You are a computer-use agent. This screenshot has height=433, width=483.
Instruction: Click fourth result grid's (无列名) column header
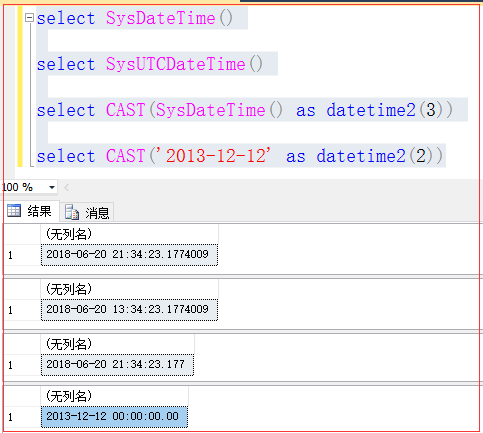click(114, 396)
